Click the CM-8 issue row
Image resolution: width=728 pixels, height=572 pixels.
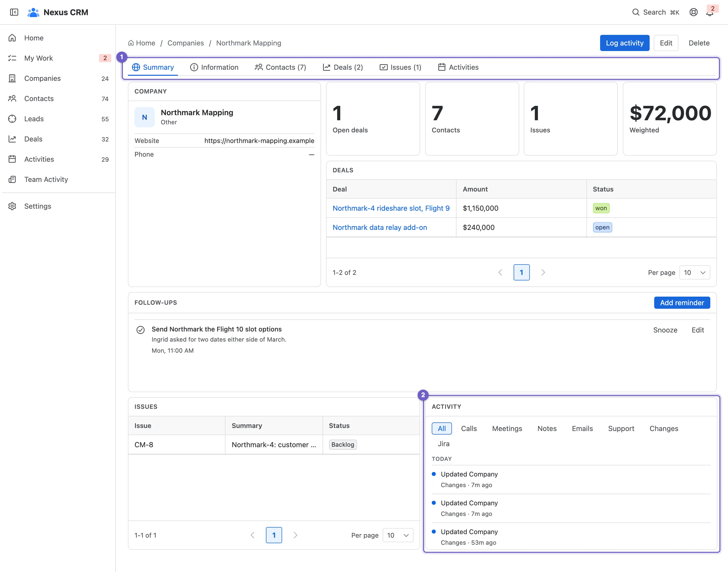[x=274, y=445]
